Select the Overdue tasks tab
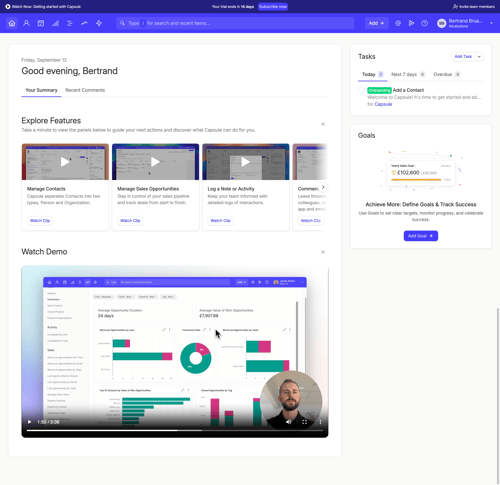Screen dimensions: 500x485 pyautogui.click(x=447, y=74)
